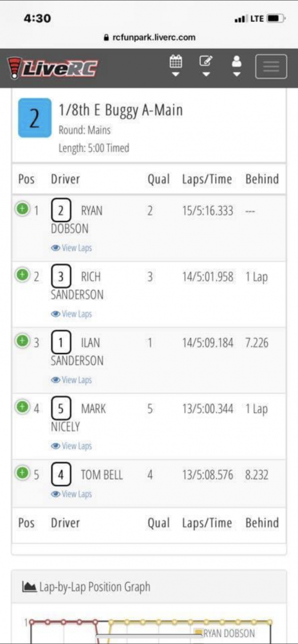
Task: Open the calendar events dropdown icon
Action: click(176, 66)
